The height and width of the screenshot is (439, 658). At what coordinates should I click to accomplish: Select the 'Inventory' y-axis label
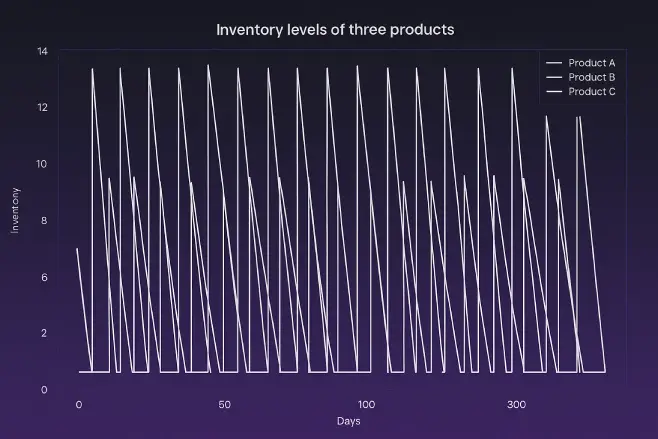click(15, 210)
